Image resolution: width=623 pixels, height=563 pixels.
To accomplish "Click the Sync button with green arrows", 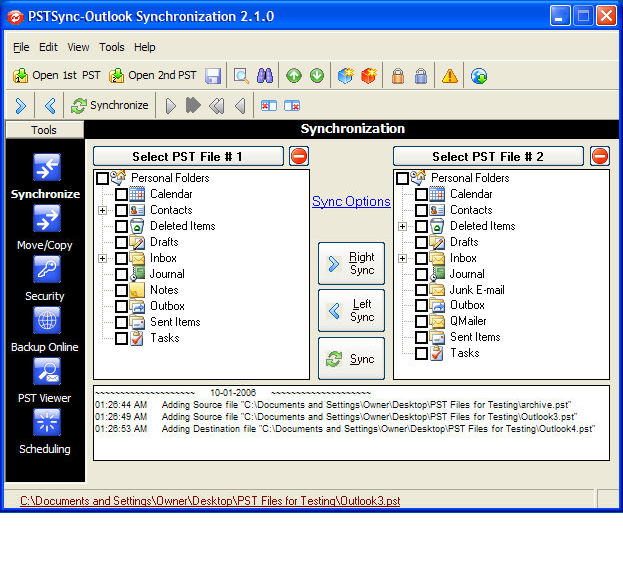I will 351,359.
